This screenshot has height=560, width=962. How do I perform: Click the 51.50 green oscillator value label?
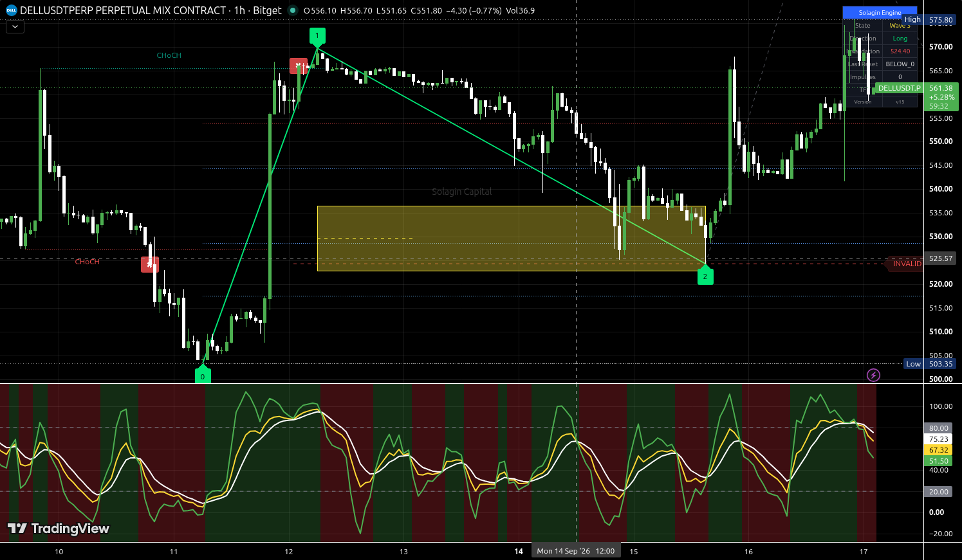(x=939, y=461)
